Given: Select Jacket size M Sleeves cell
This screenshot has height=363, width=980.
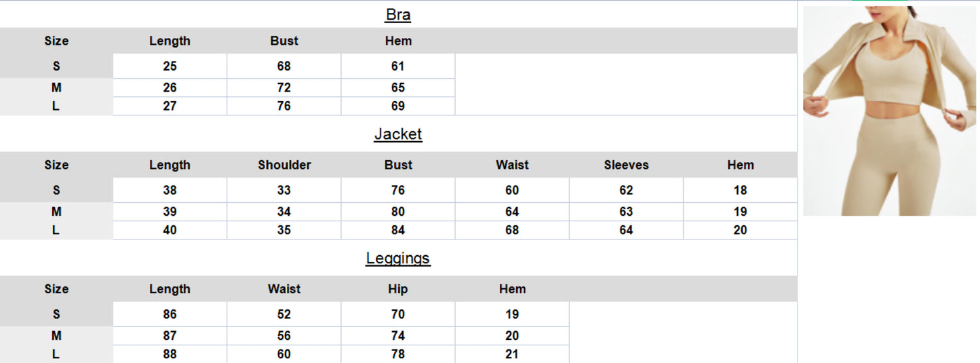Looking at the screenshot, I should pos(626,212).
